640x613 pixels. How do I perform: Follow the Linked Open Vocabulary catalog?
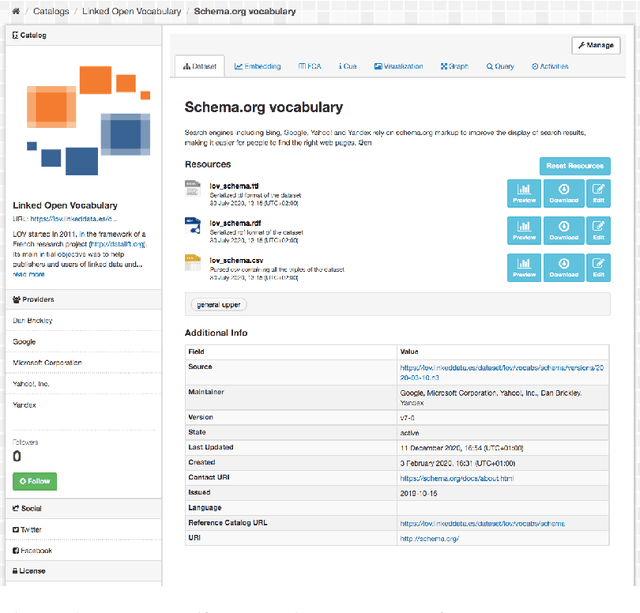tap(34, 481)
